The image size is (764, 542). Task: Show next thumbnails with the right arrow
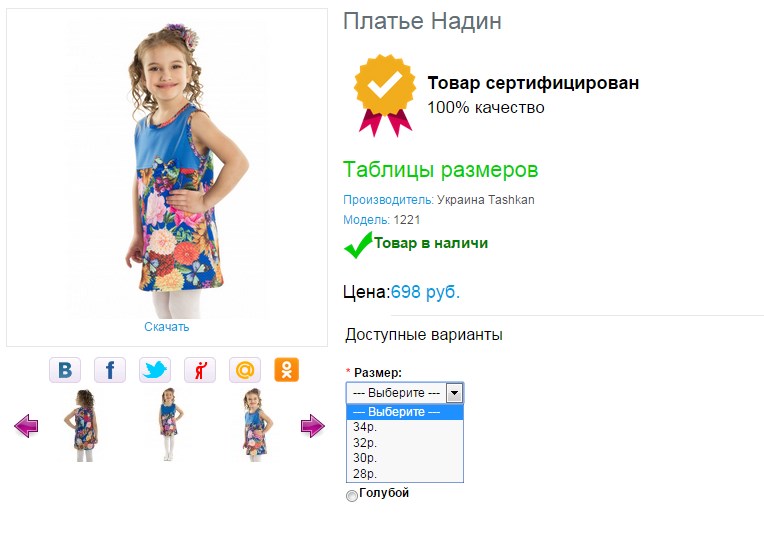312,426
